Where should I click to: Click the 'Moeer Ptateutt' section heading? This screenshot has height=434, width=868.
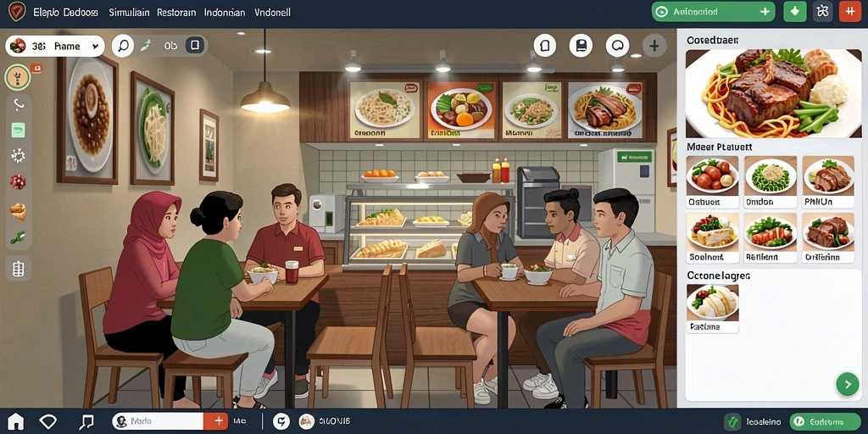(719, 147)
